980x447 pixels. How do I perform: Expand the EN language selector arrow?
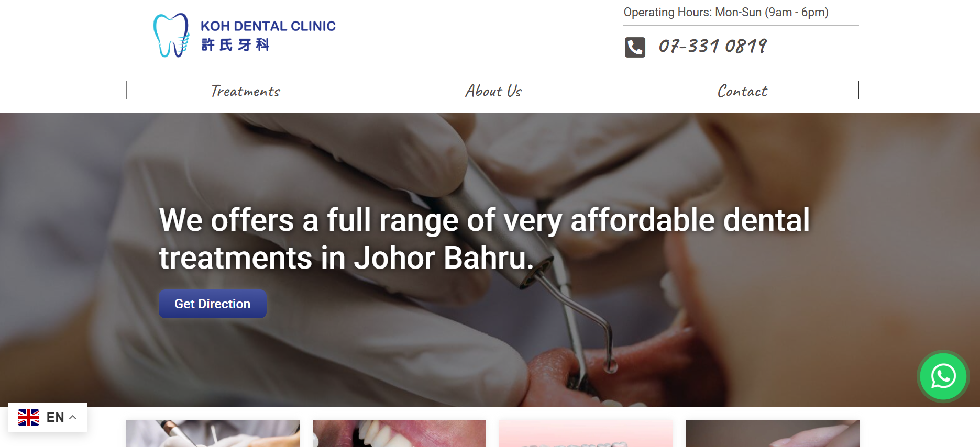[73, 417]
